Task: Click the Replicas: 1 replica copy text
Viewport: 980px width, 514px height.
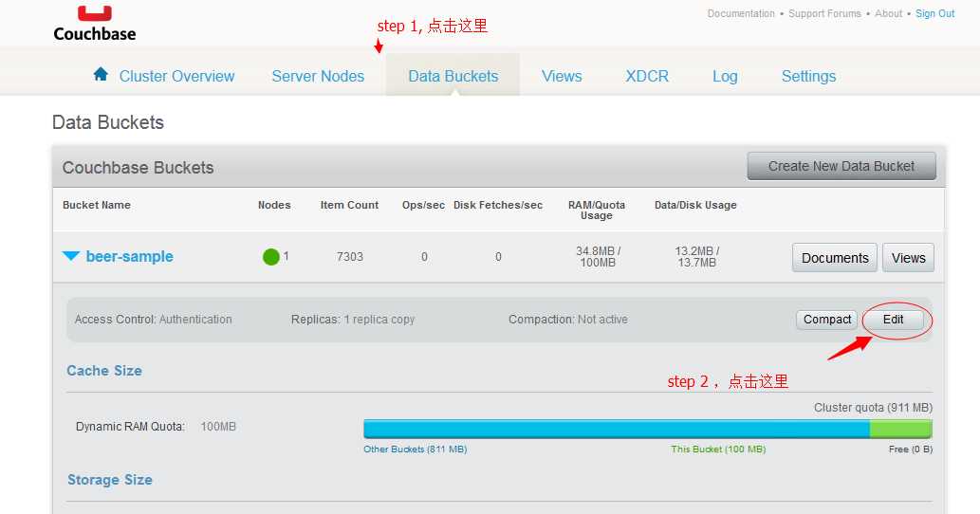Action: [353, 320]
